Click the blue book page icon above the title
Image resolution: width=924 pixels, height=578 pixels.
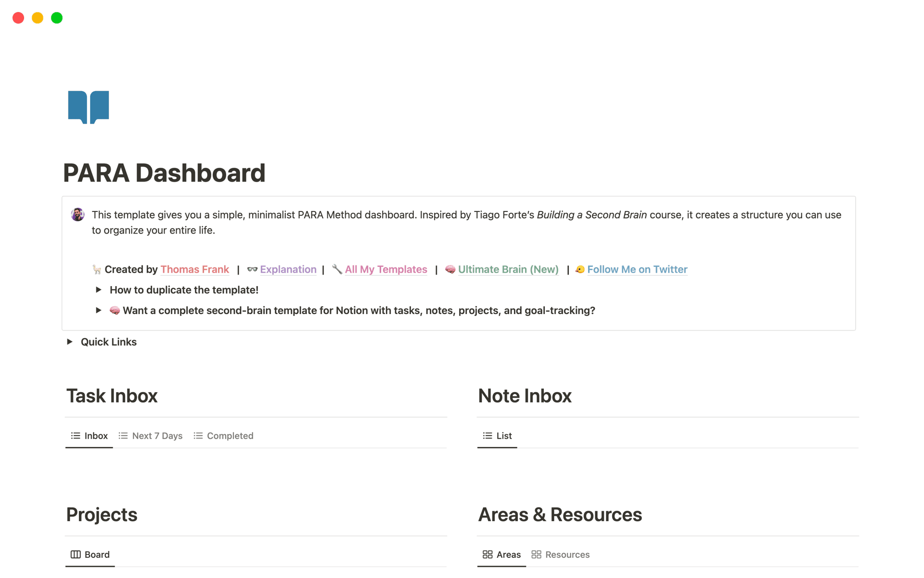click(89, 107)
